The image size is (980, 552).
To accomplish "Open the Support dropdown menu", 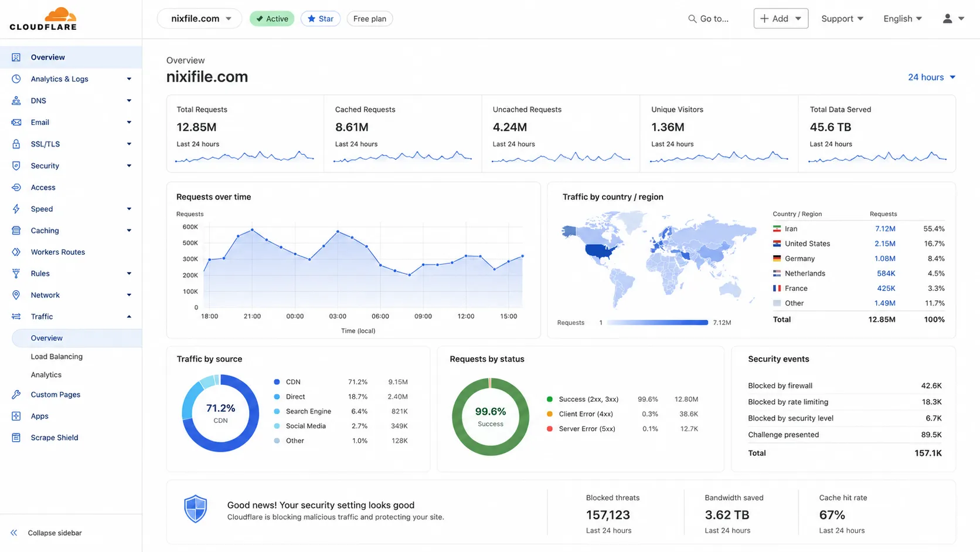I will tap(842, 19).
